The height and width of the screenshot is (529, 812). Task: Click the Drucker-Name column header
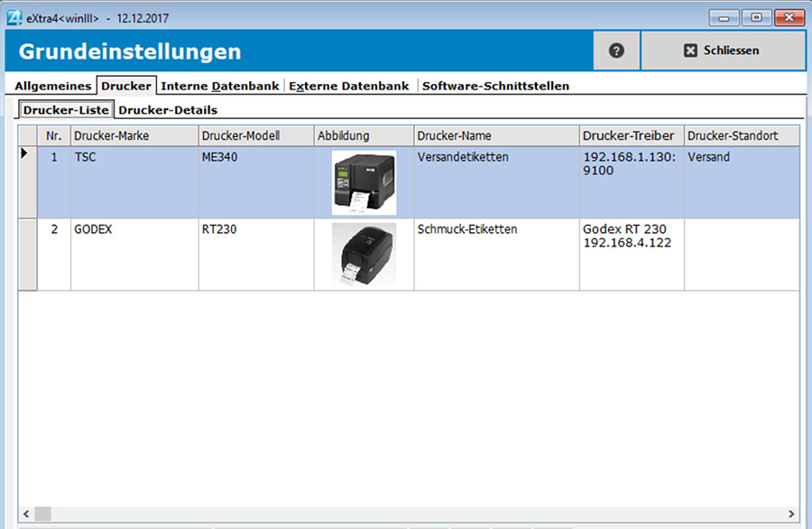495,135
